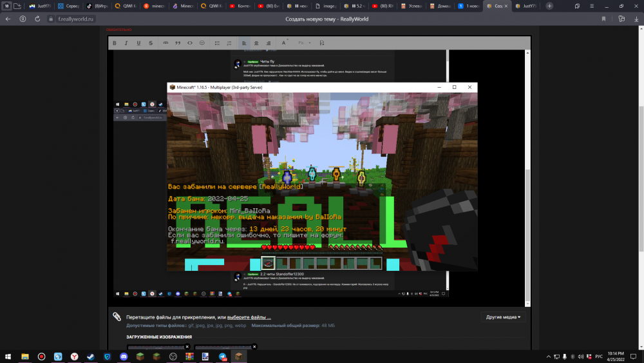Open the volume control in the tray
The height and width of the screenshot is (363, 644).
[x=580, y=357]
